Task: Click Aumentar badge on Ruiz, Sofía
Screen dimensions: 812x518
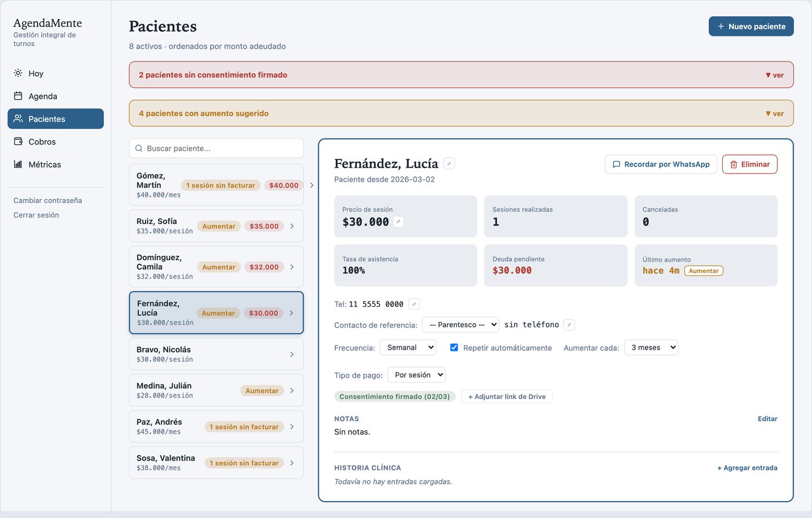Action: [x=219, y=226]
